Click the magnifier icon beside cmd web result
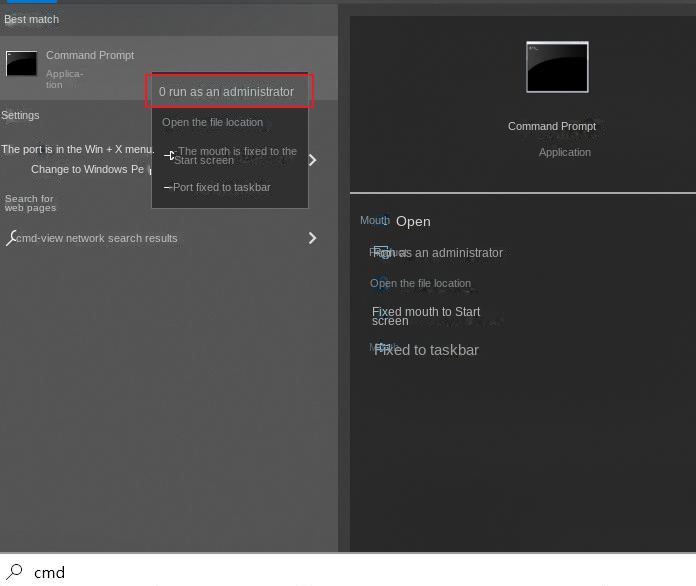 pos(11,238)
